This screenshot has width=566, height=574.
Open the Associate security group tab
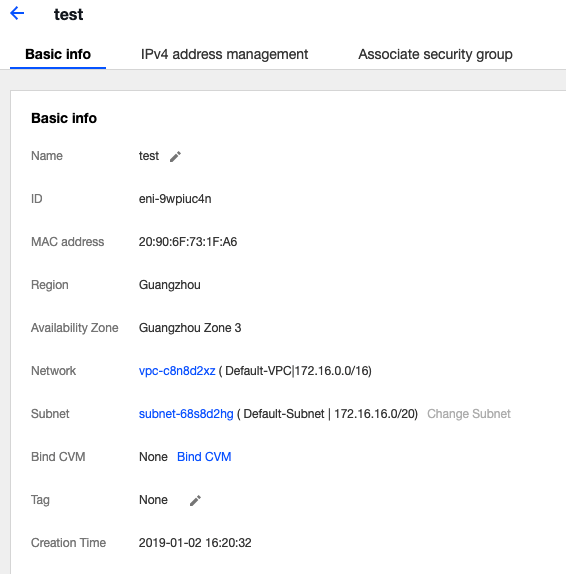435,54
